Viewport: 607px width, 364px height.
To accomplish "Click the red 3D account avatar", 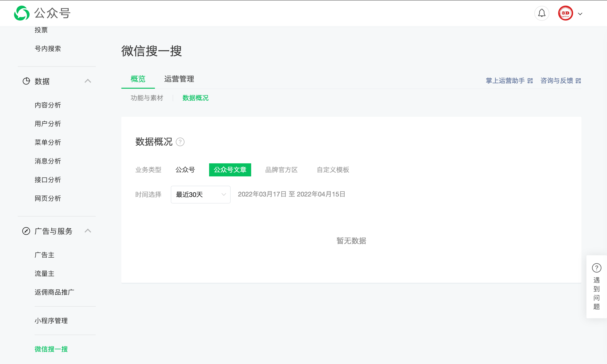I will [565, 13].
